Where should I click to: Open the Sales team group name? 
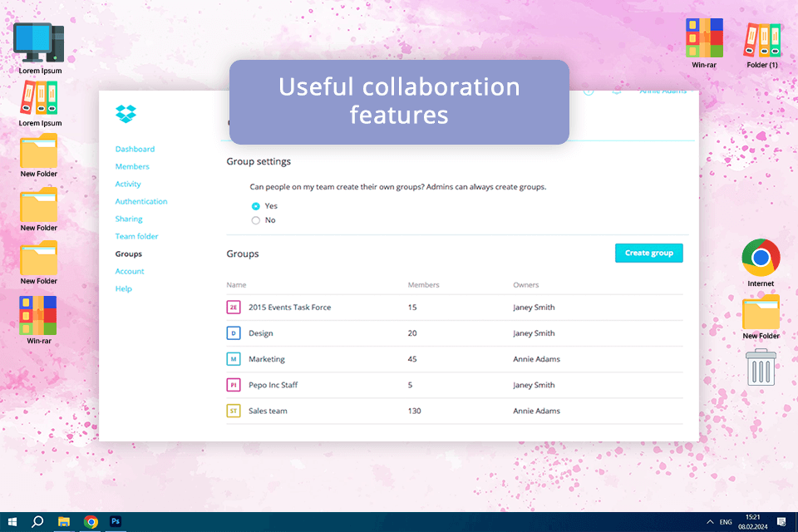[x=268, y=411]
